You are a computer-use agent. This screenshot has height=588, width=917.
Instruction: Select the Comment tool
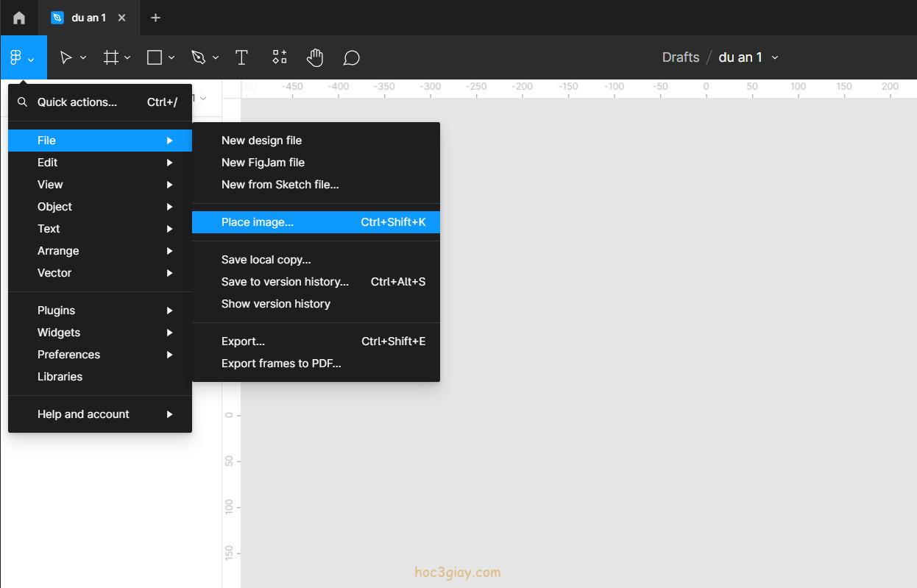tap(352, 57)
